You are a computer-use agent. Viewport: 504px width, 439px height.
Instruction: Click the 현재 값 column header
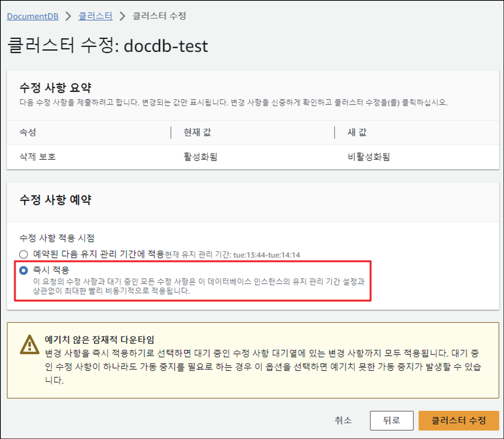pos(197,132)
